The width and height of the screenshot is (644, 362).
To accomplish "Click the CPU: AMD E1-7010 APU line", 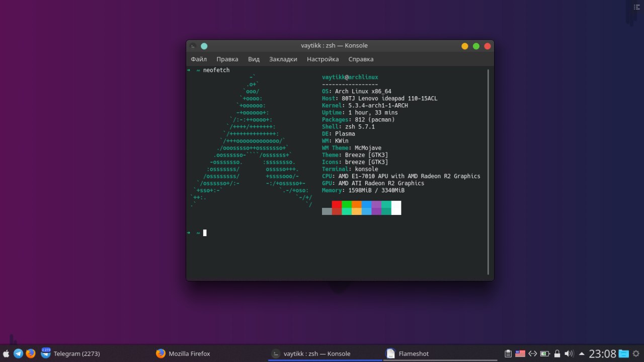I will coord(401,176).
